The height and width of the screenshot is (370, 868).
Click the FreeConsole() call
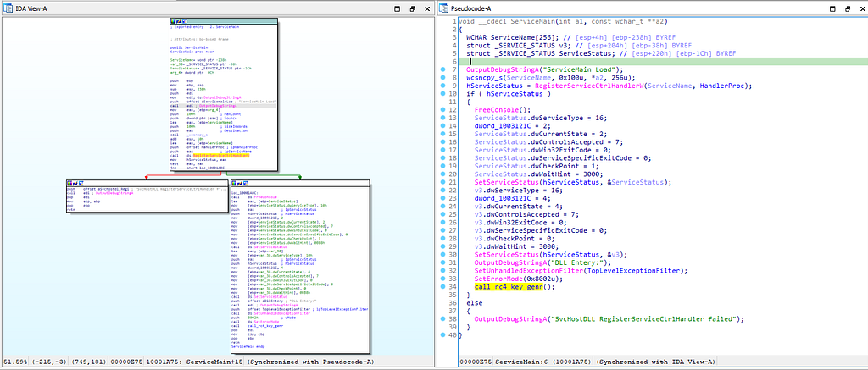498,109
